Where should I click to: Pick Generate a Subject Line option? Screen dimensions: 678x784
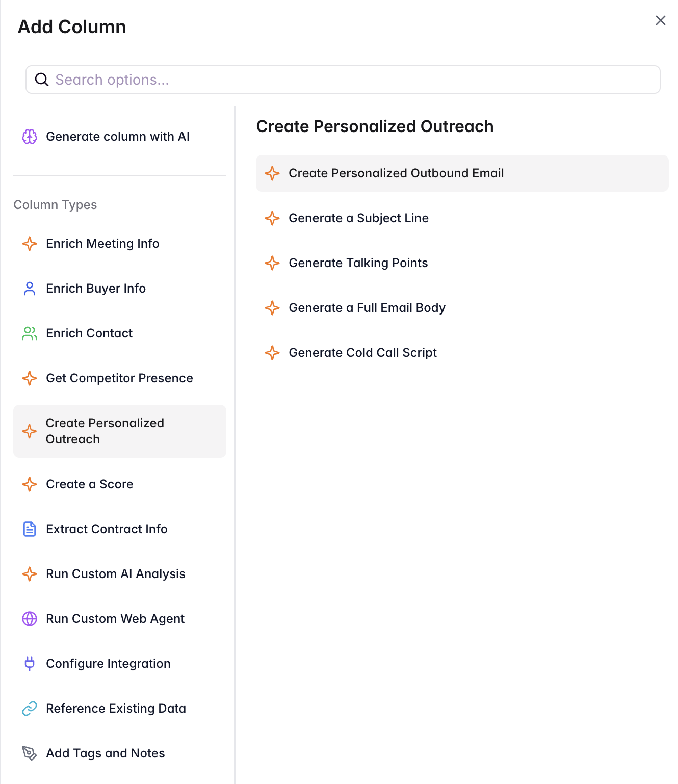click(x=358, y=218)
